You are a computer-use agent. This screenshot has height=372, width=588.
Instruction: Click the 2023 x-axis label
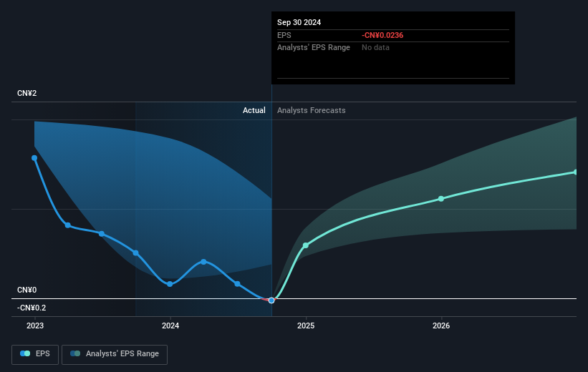point(35,325)
